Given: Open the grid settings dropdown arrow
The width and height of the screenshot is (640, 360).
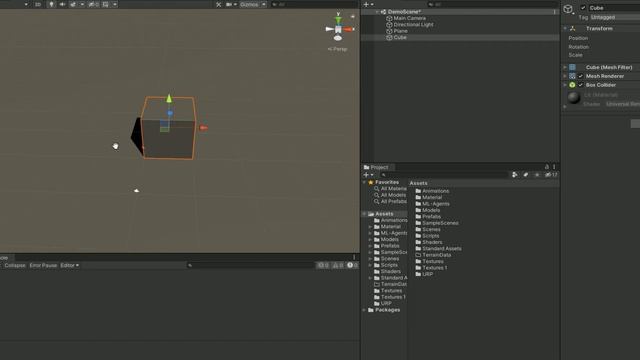Looking at the screenshot, I should pyautogui.click(x=115, y=4).
